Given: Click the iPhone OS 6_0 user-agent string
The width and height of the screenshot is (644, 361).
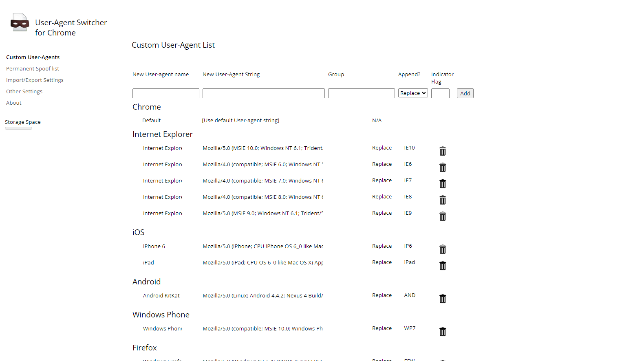Looking at the screenshot, I should [x=263, y=247].
